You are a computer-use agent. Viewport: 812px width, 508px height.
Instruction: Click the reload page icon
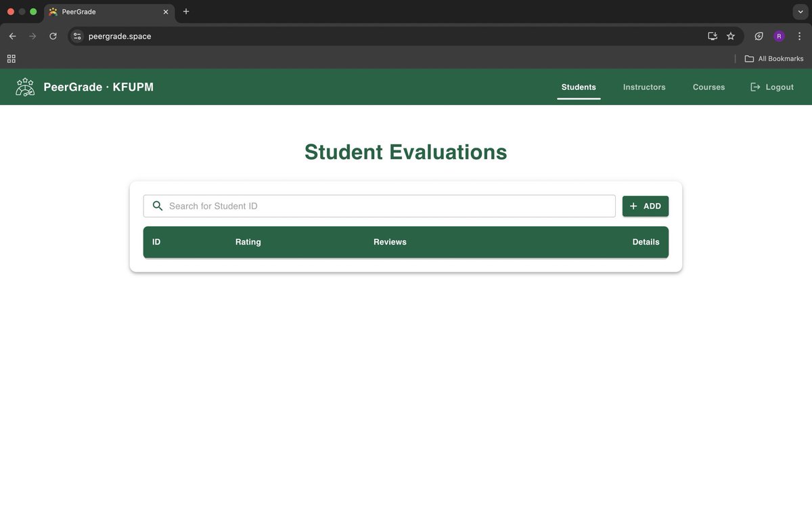(x=53, y=36)
